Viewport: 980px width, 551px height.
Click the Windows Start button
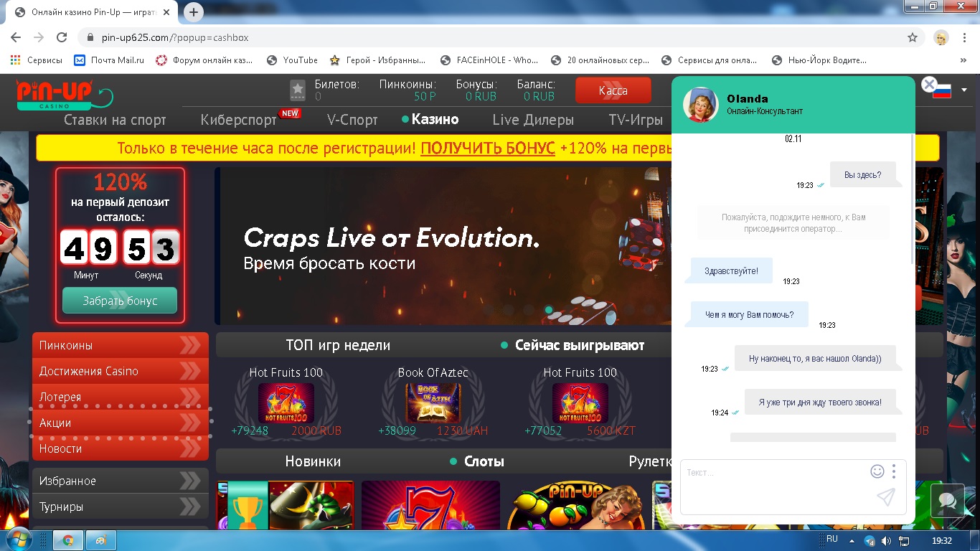(x=18, y=540)
